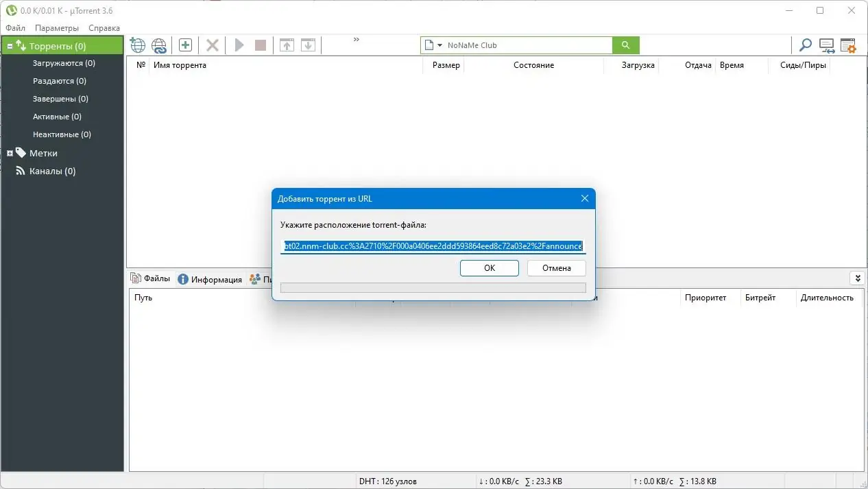Select the torrent URL input field

point(433,246)
